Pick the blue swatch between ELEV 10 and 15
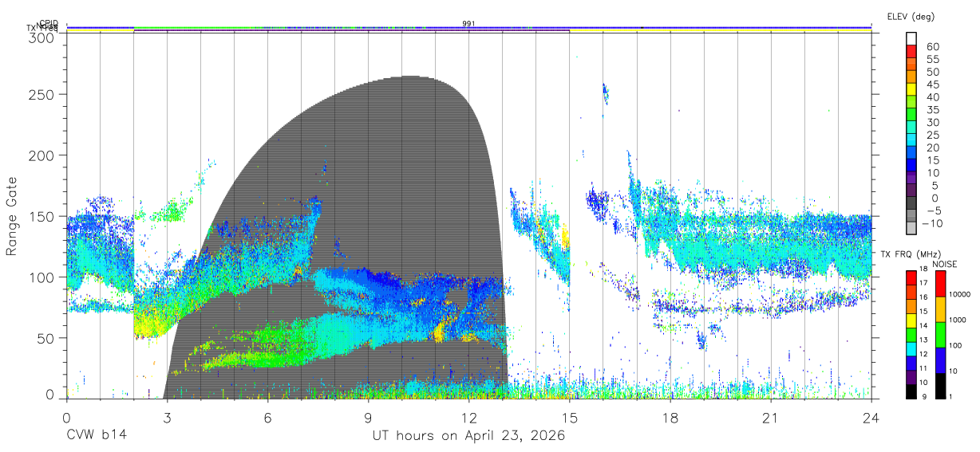The height and width of the screenshot is (452, 980). pyautogui.click(x=912, y=166)
